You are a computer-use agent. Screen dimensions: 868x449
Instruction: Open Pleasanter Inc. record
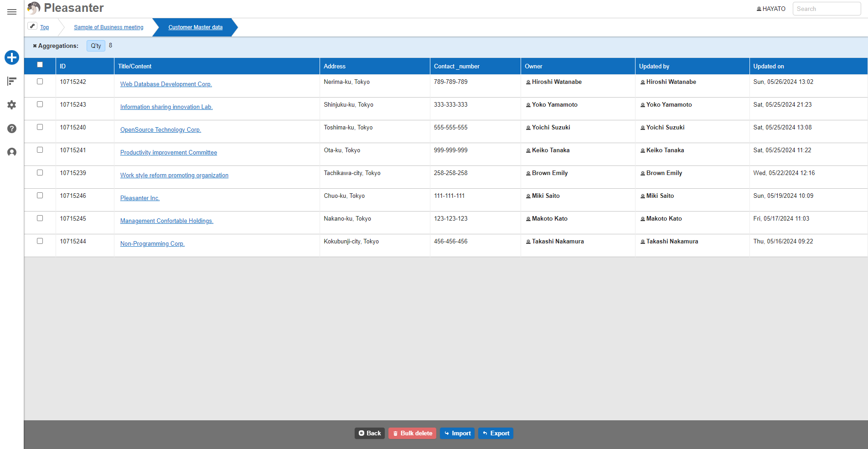140,198
